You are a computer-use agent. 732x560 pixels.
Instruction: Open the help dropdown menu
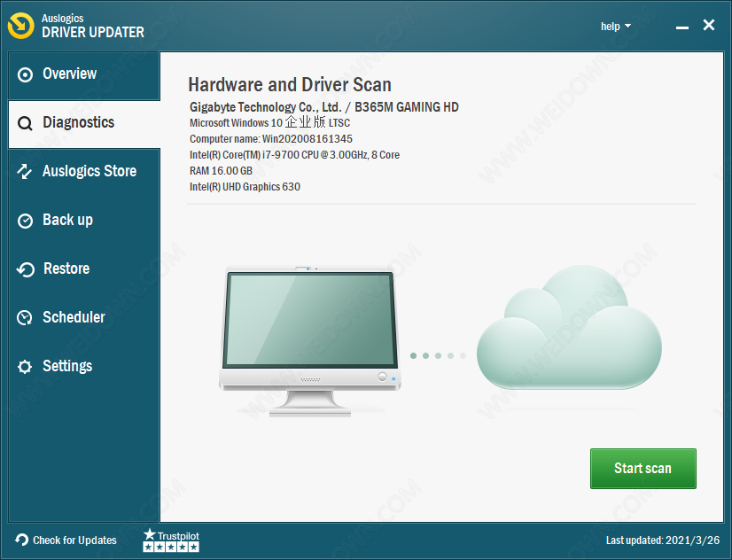click(615, 26)
